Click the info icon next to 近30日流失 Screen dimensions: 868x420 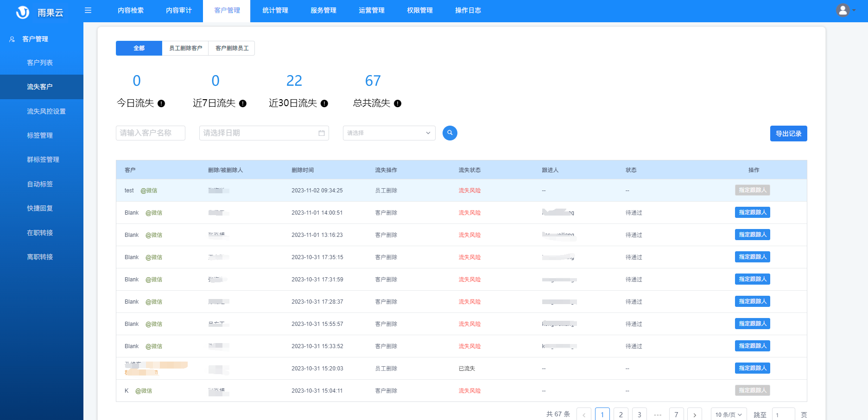pyautogui.click(x=324, y=103)
